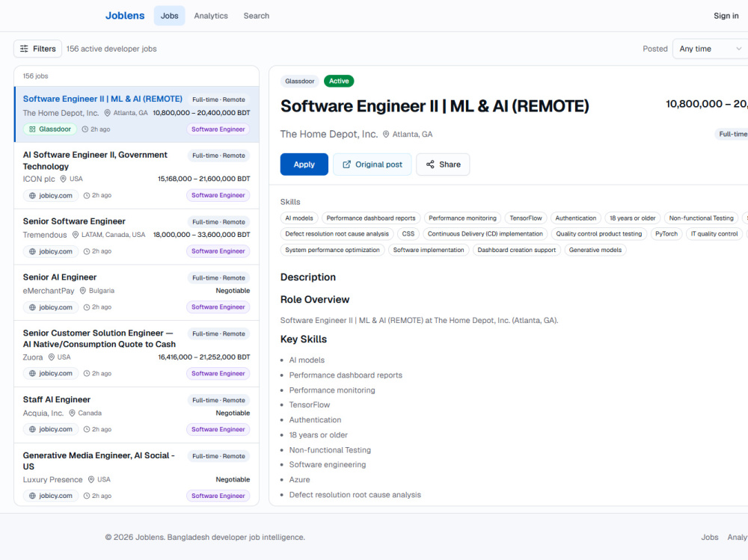Open Senior Customer Solution Engineer job listing
This screenshot has height=560, width=748.
click(136, 354)
